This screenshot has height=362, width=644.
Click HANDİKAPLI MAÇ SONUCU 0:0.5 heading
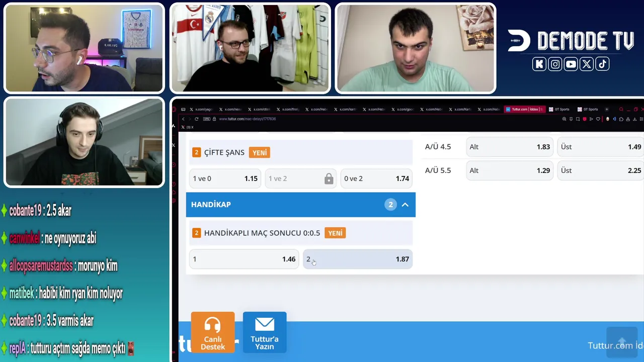pos(262,233)
